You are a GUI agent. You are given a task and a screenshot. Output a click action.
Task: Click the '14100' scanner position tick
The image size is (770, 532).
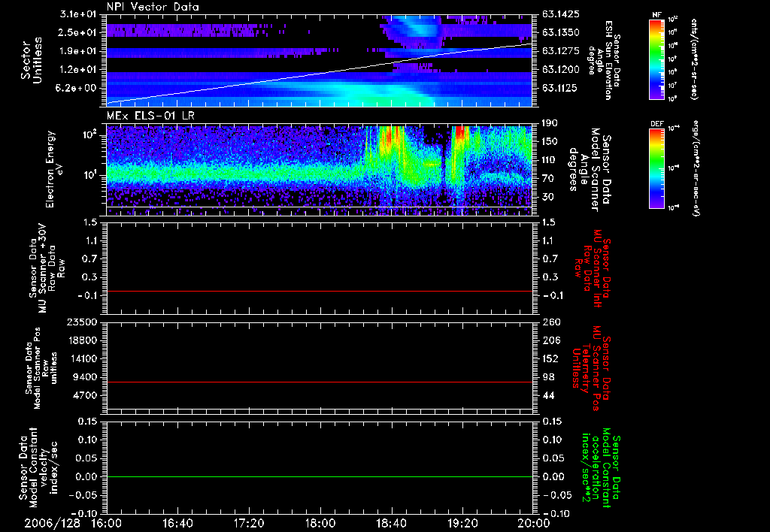point(82,358)
